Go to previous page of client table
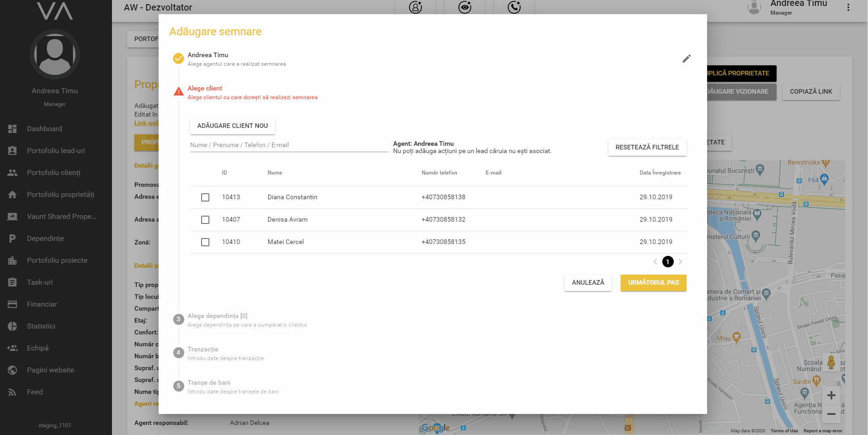Image resolution: width=868 pixels, height=435 pixels. pos(655,262)
